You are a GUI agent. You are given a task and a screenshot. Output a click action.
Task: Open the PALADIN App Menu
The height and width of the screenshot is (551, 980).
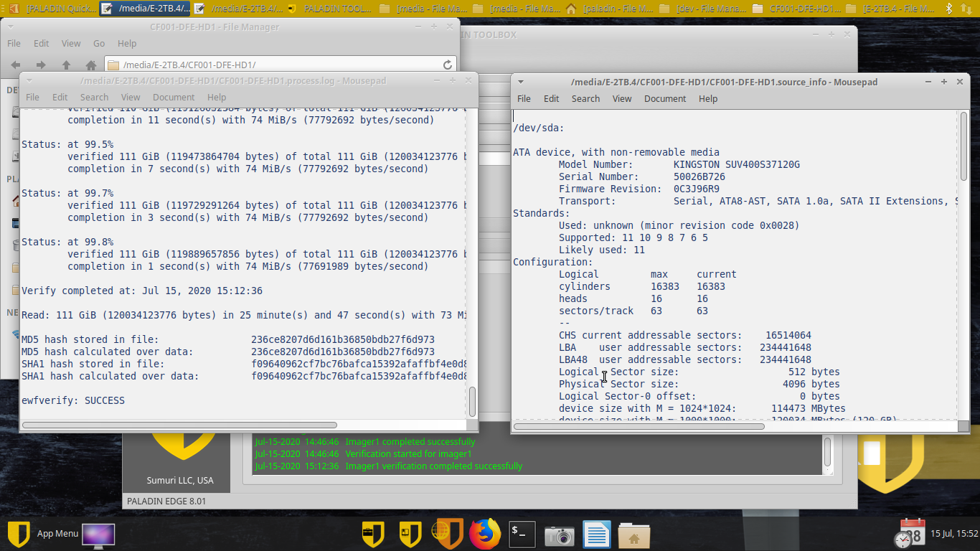[42, 534]
